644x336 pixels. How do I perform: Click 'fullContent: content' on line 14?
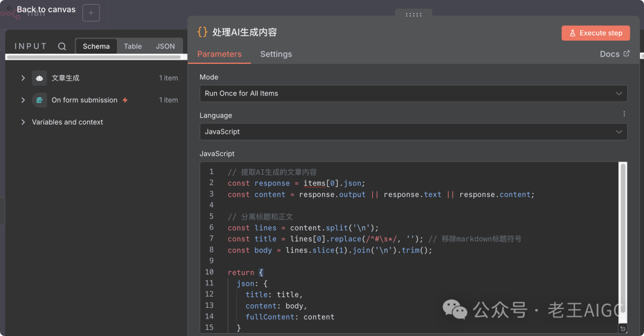(x=290, y=317)
